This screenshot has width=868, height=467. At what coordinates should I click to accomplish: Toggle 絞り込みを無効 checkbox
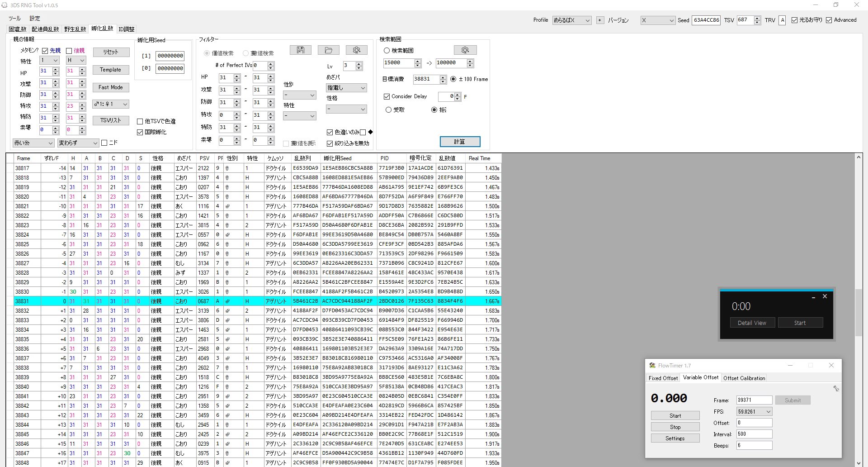click(330, 143)
